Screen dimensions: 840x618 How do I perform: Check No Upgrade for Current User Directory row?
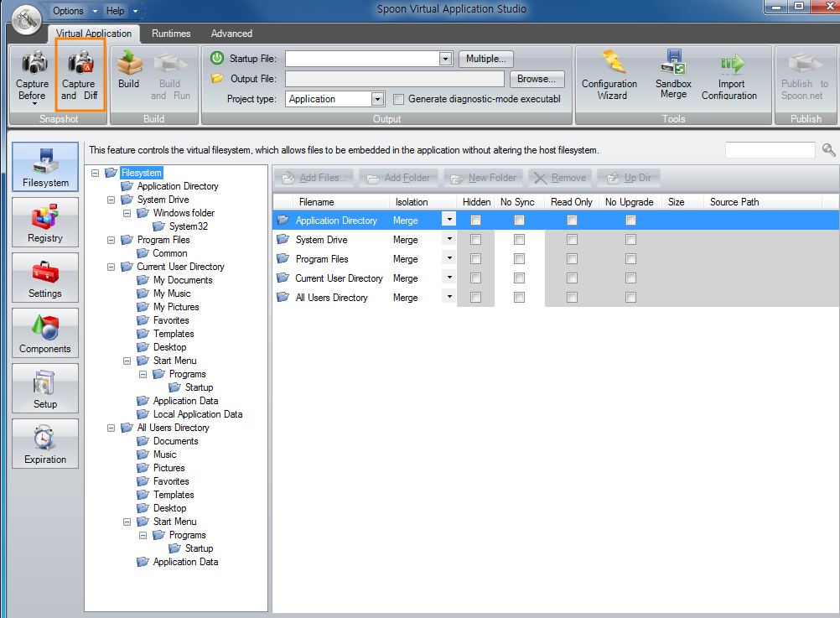(631, 278)
